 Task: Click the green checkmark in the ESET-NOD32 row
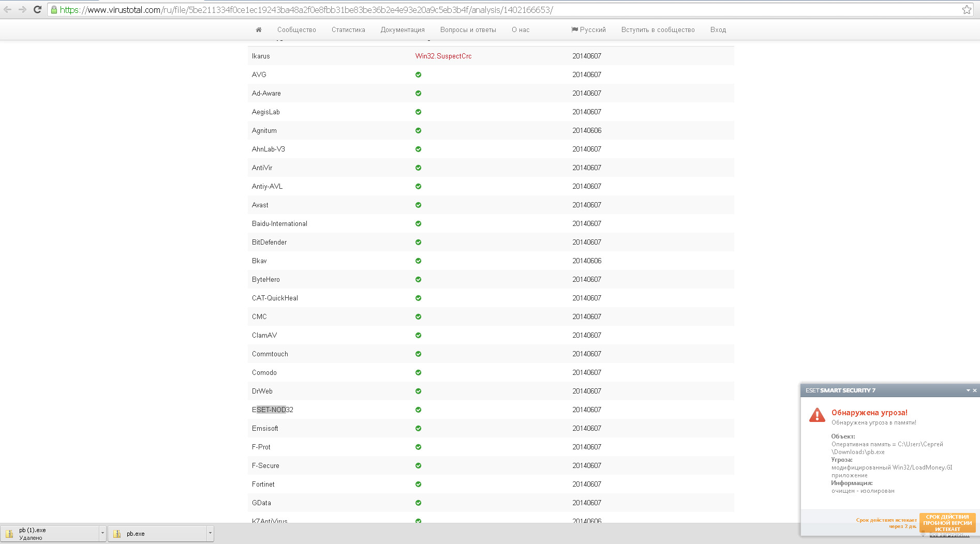coord(418,410)
